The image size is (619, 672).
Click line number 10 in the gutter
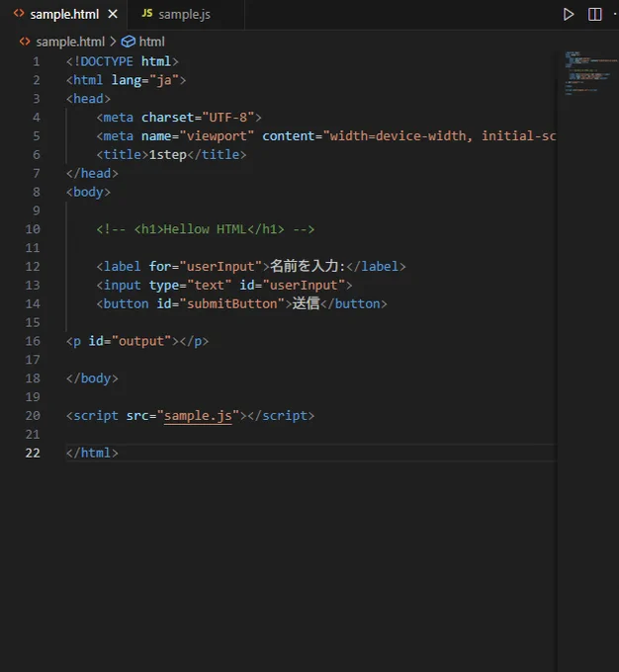[33, 229]
